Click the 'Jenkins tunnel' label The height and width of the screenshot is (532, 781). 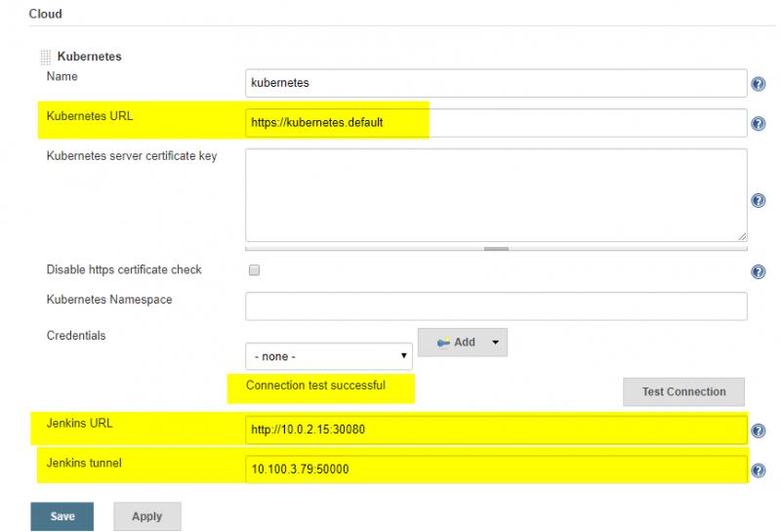(x=84, y=463)
